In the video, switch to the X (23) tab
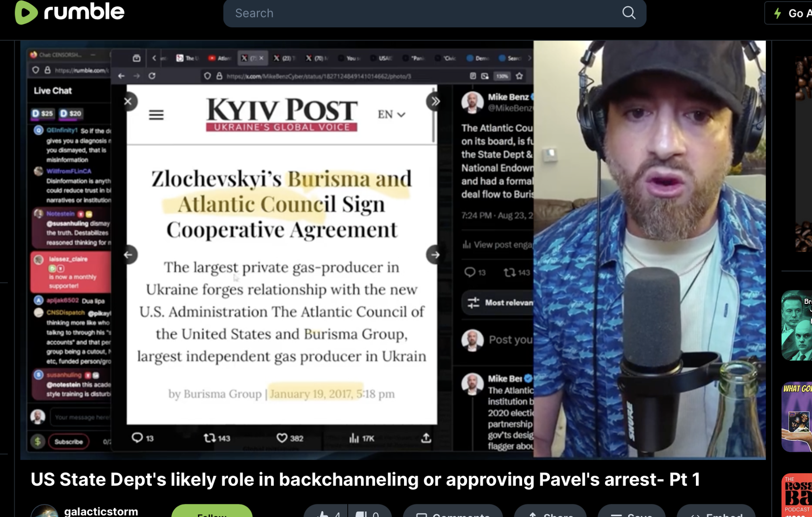Viewport: 812px width, 517px height. 284,58
